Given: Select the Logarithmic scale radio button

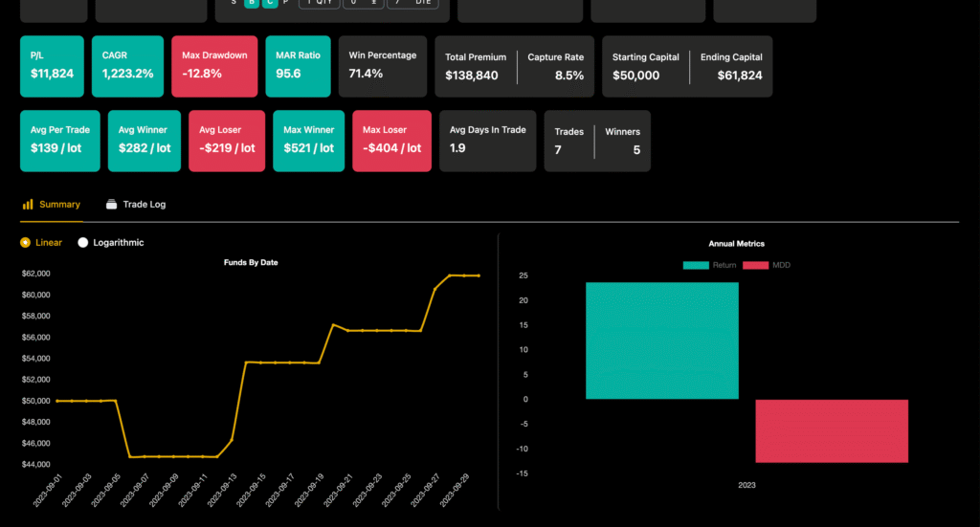Looking at the screenshot, I should click(82, 243).
